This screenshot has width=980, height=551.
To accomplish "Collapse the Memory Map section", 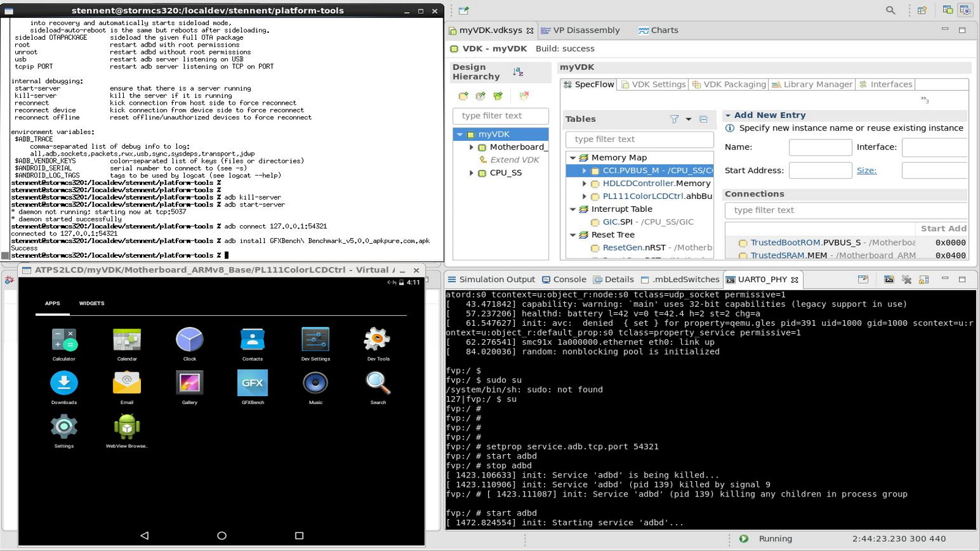I will click(x=573, y=157).
